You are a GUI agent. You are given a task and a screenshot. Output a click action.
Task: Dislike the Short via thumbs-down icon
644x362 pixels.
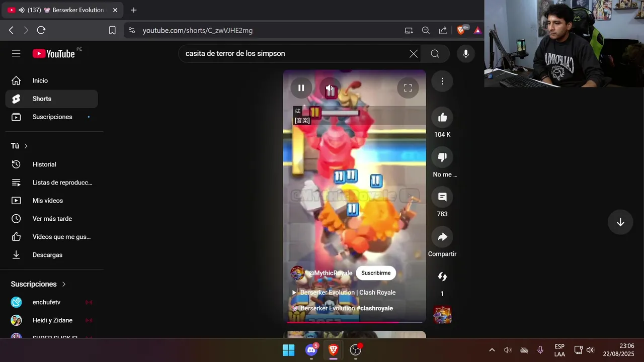442,157
